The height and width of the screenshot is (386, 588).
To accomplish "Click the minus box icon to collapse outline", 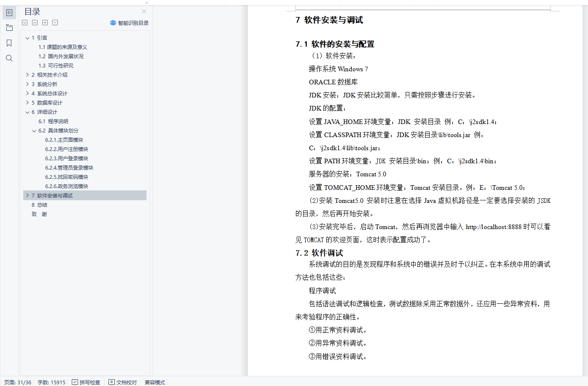I will pos(55,23).
